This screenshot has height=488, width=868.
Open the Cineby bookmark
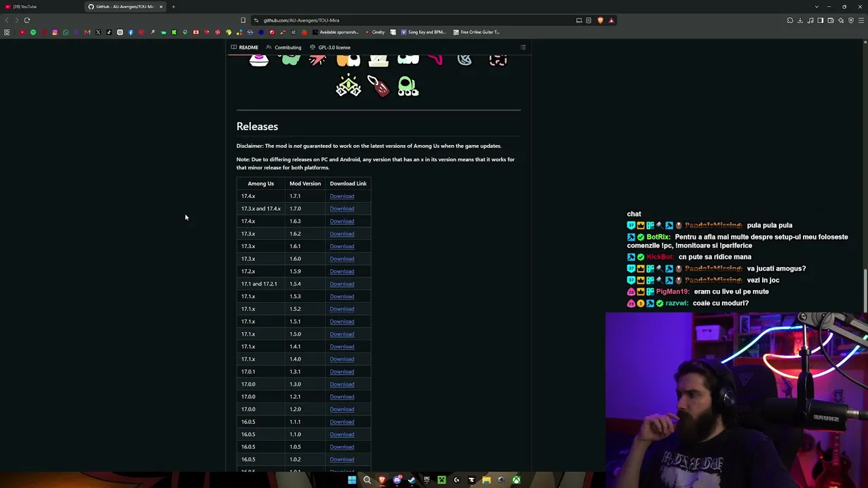coord(375,32)
